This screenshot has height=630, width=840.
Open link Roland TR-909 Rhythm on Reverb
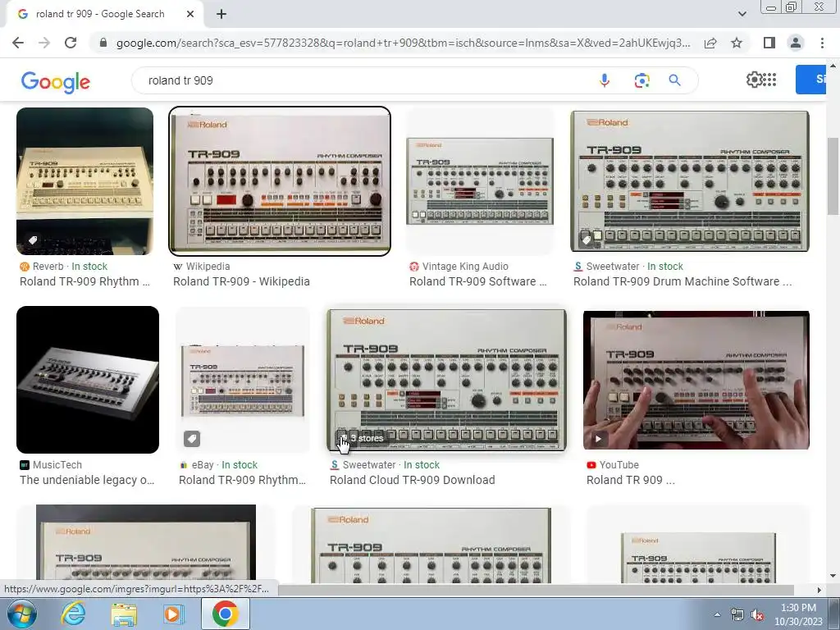click(x=84, y=281)
